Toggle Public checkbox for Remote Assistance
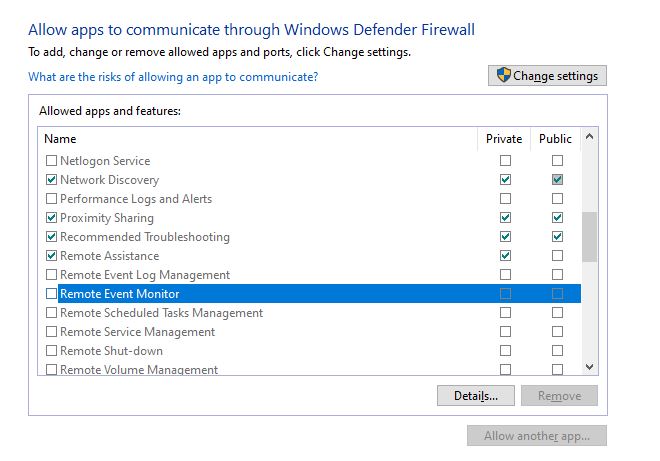 pos(557,256)
